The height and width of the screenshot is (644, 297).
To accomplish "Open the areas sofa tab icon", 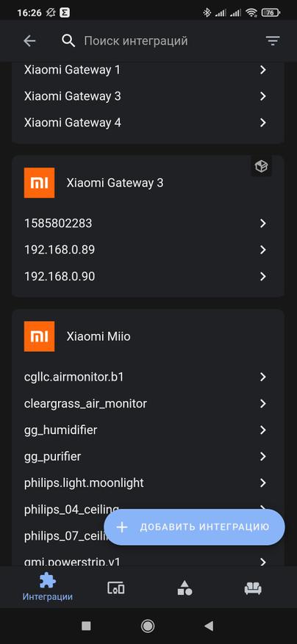I will (253, 588).
